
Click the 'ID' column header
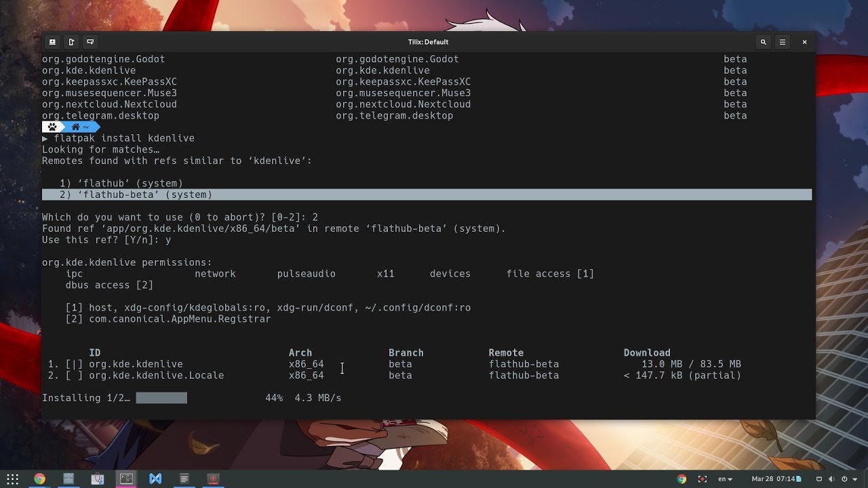[95, 352]
